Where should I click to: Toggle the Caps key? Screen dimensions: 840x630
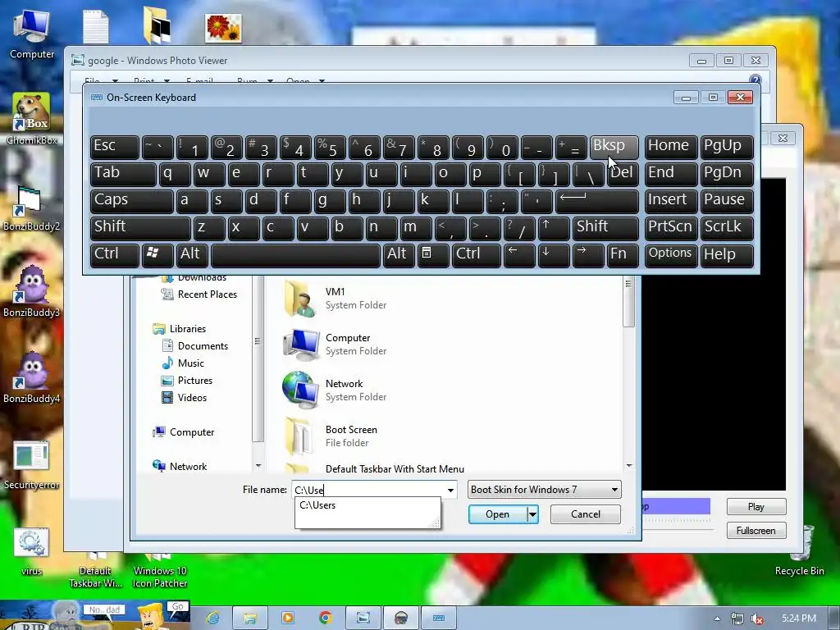tap(132, 201)
